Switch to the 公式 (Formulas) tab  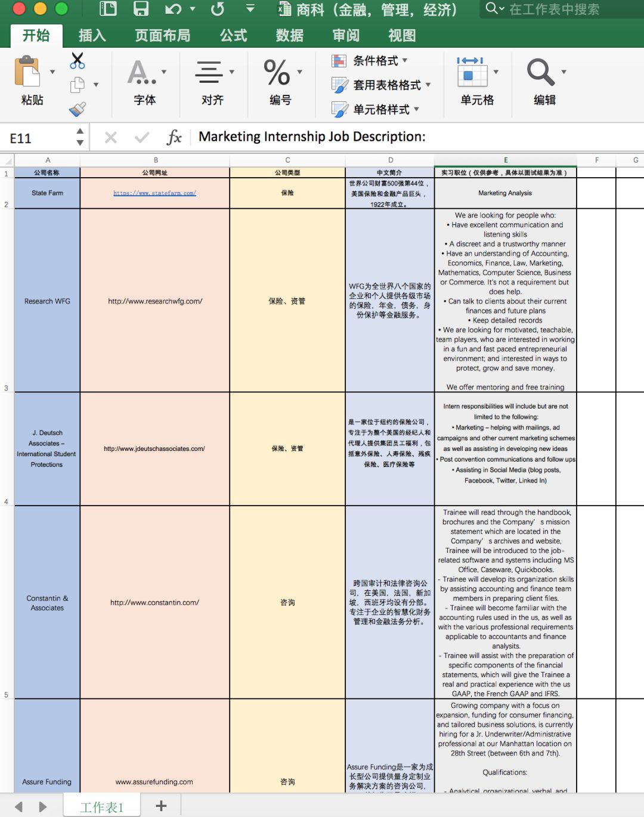tap(234, 36)
